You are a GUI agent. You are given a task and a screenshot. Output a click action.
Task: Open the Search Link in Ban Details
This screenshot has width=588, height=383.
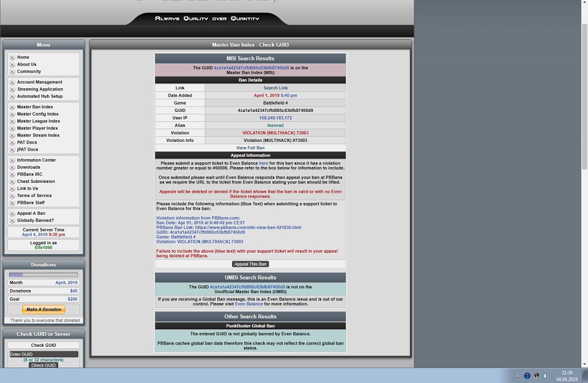click(276, 88)
